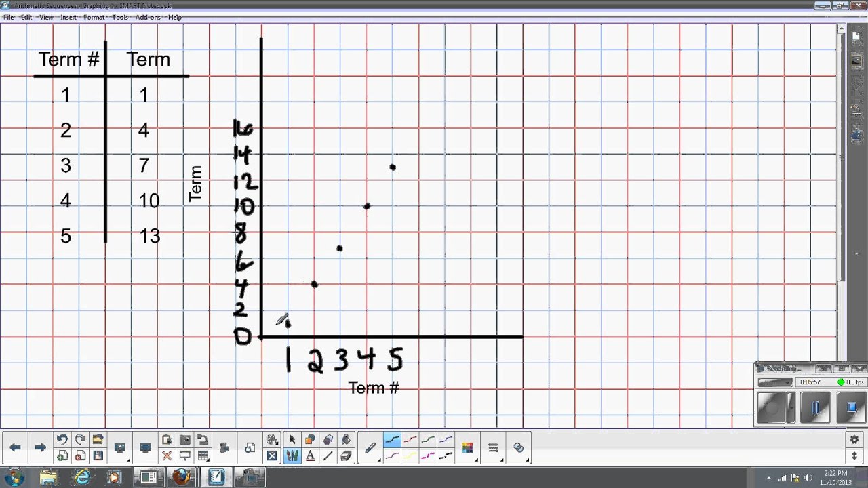Viewport: 868px width, 488px height.
Task: Choose the red pen style
Action: 410,439
